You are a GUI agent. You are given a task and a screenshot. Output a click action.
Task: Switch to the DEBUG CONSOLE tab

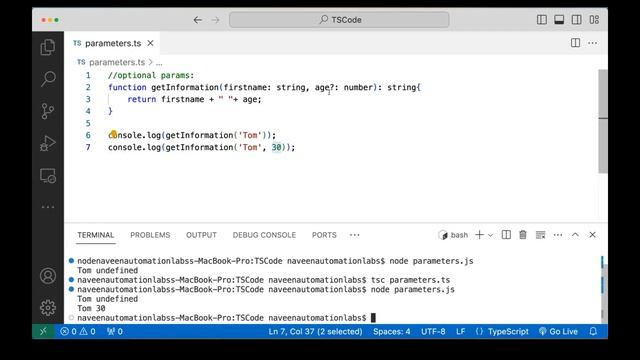tap(264, 235)
